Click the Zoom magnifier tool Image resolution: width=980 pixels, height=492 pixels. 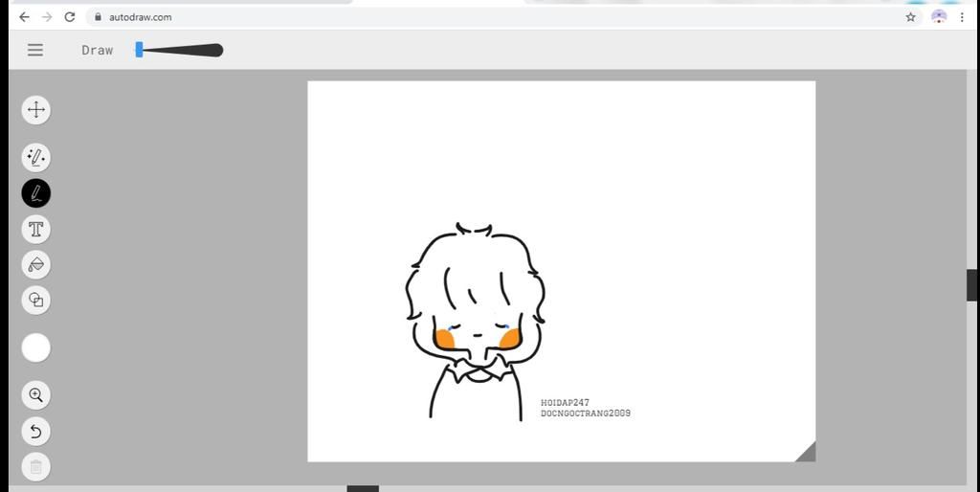tap(36, 395)
